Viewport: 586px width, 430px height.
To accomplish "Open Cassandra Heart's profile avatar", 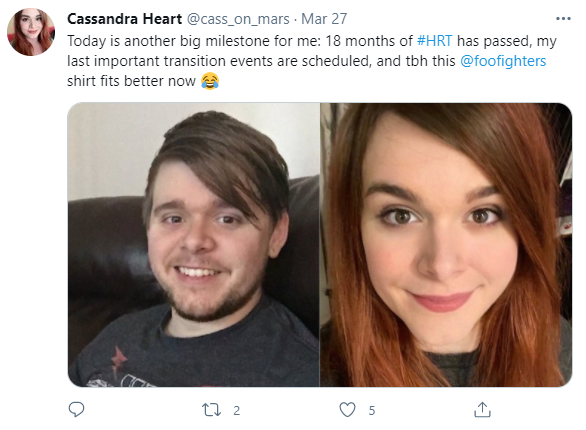I will 31,32.
